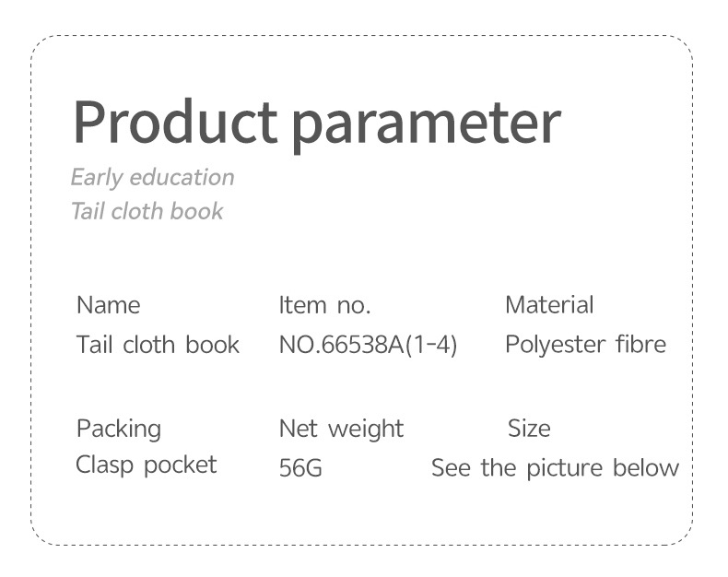Select the "Early education" subtitle line
Screen dimensions: 728x577
pyautogui.click(x=152, y=177)
